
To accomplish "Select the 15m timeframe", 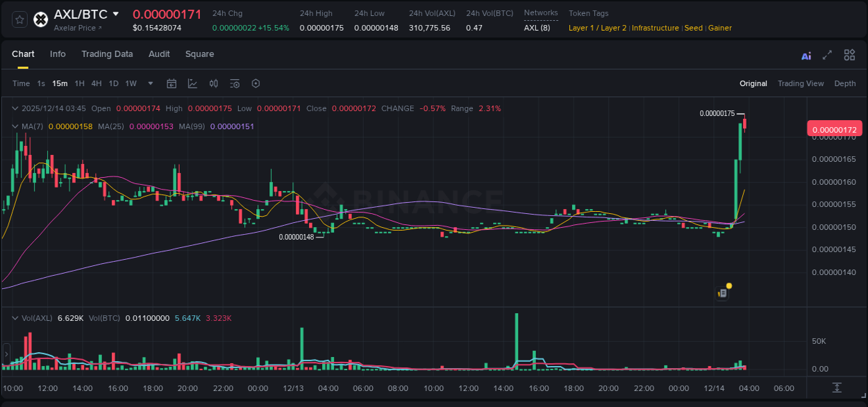I will [x=60, y=83].
